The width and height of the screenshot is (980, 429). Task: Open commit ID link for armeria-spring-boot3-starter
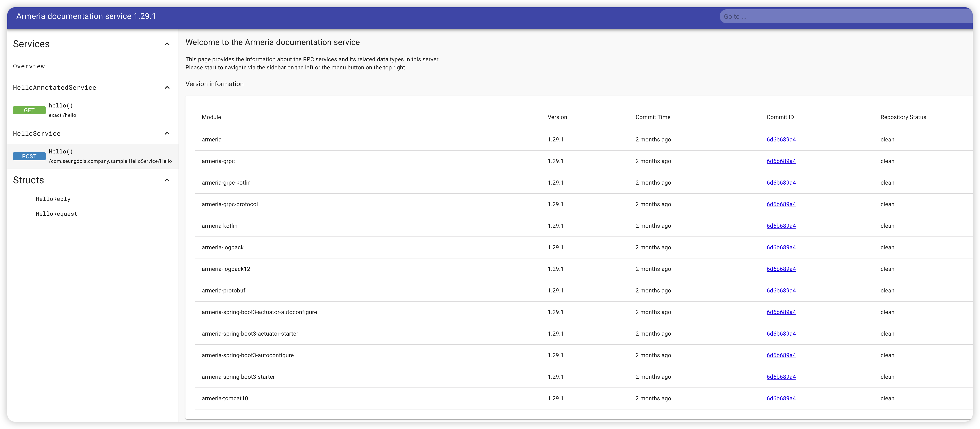781,377
